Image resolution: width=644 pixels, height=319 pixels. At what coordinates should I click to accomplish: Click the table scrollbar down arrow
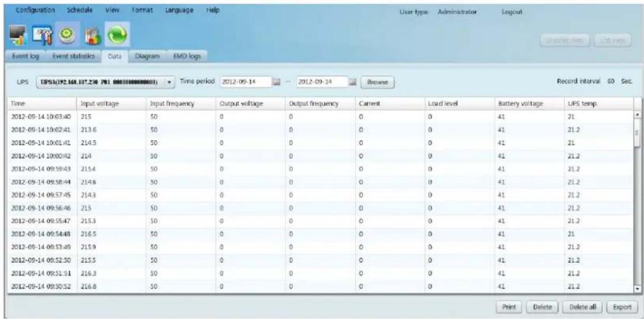(638, 289)
